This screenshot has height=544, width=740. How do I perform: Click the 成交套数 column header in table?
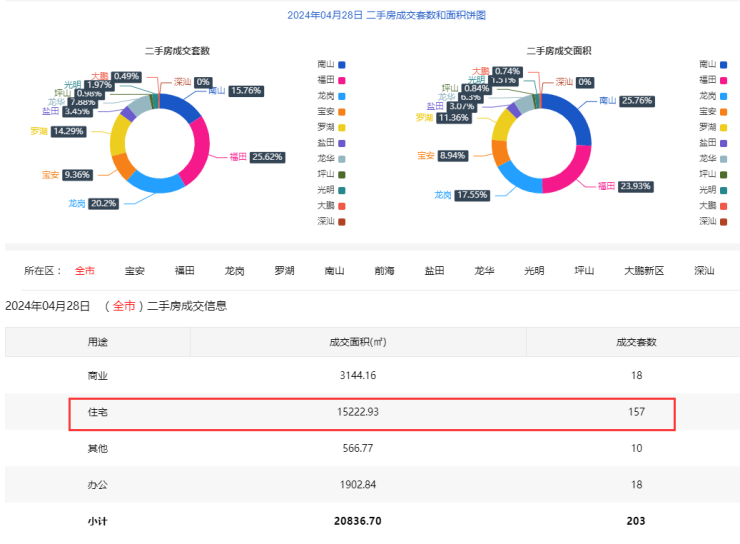(635, 341)
